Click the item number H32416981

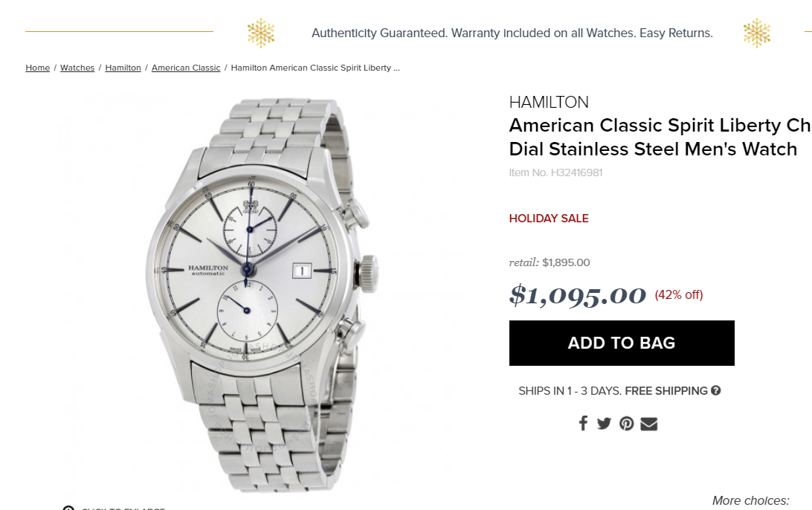point(555,172)
